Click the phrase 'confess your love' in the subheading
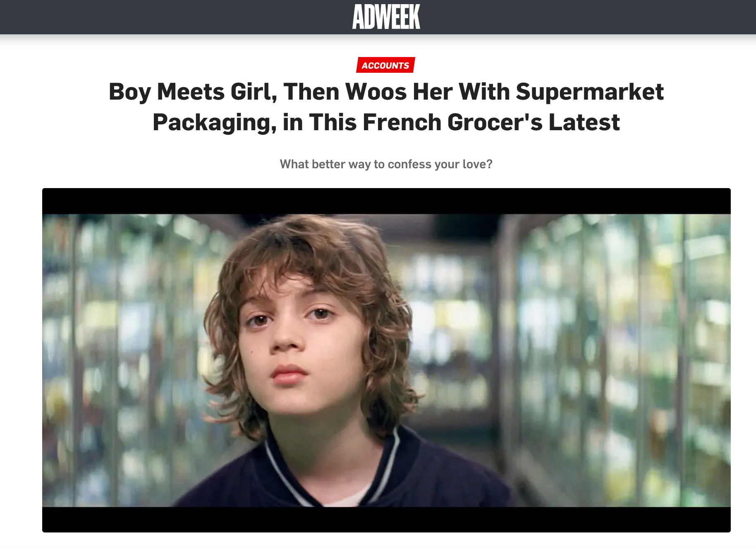Viewport: 756px width, 549px height. (x=440, y=164)
